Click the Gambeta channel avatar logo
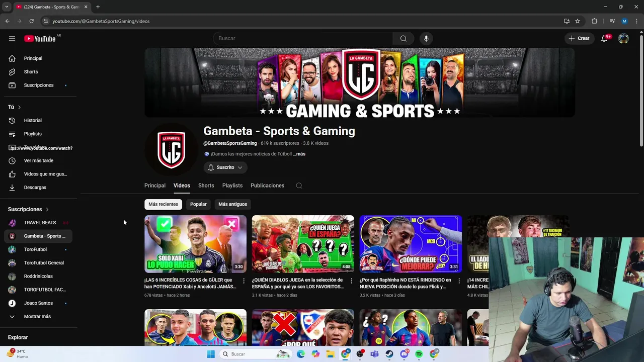The image size is (644, 362). point(171,150)
